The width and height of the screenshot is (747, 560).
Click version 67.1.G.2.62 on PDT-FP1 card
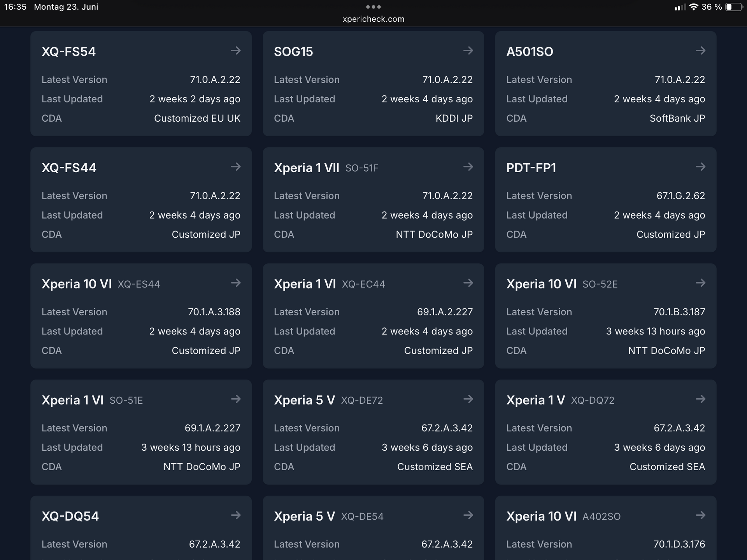(x=681, y=196)
